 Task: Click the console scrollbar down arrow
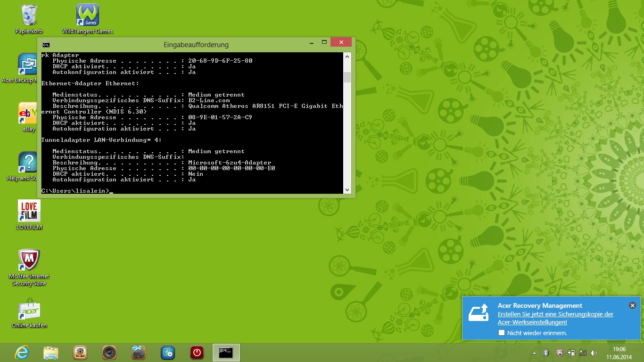coord(347,190)
